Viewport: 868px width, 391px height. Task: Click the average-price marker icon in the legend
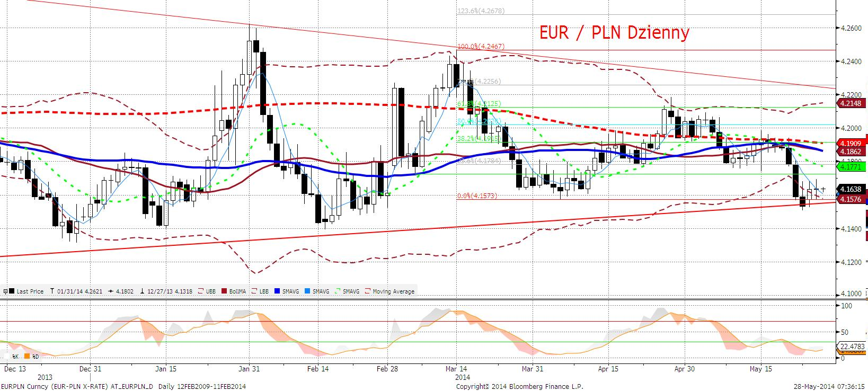pos(111,291)
